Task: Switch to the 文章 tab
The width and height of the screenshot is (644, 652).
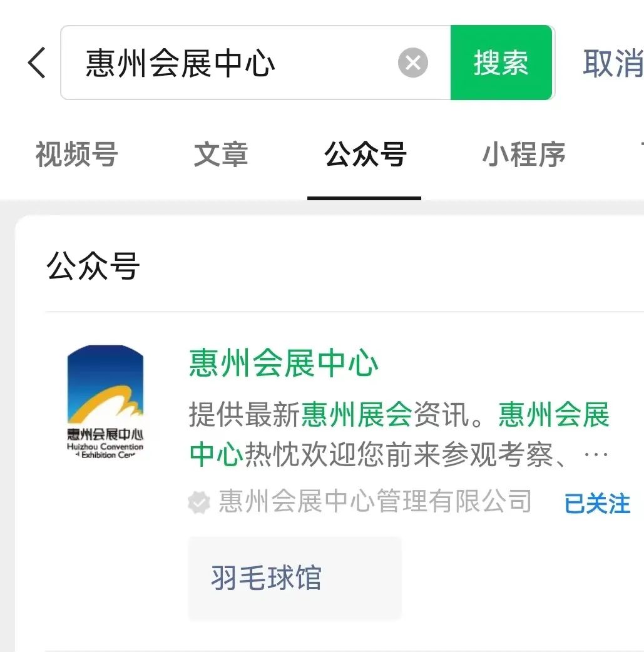Action: [221, 155]
